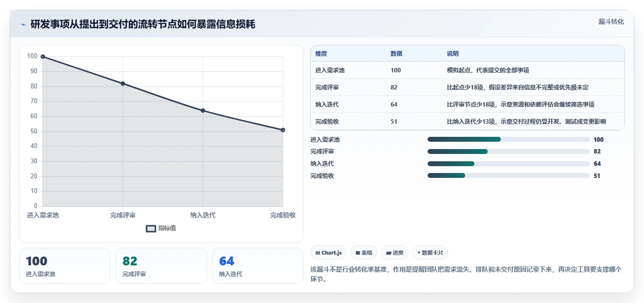644x303 pixels.
Task: Toggle the 指标值 legend item
Action: [x=161, y=228]
